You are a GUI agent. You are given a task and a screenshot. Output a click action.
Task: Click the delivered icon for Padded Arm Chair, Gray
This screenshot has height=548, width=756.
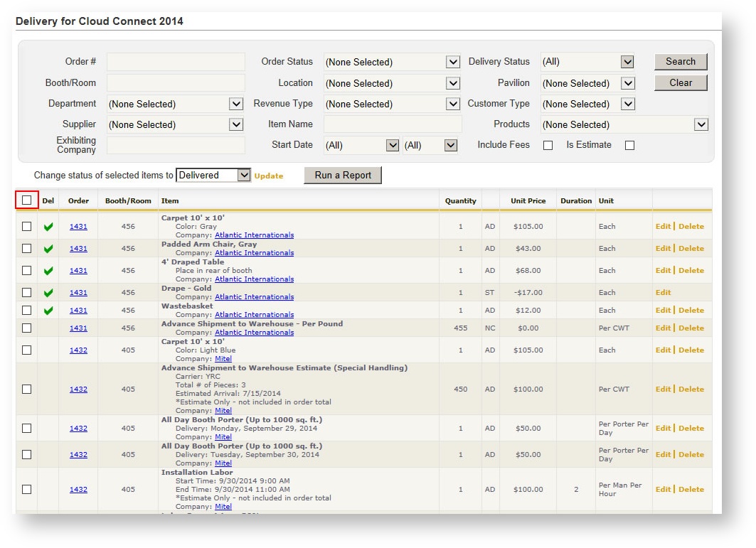coord(48,248)
